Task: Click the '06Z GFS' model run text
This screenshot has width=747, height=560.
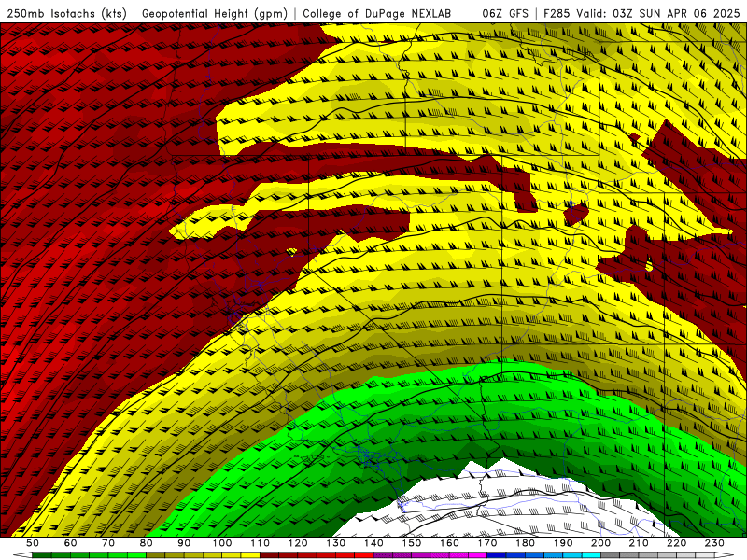Action: point(505,14)
